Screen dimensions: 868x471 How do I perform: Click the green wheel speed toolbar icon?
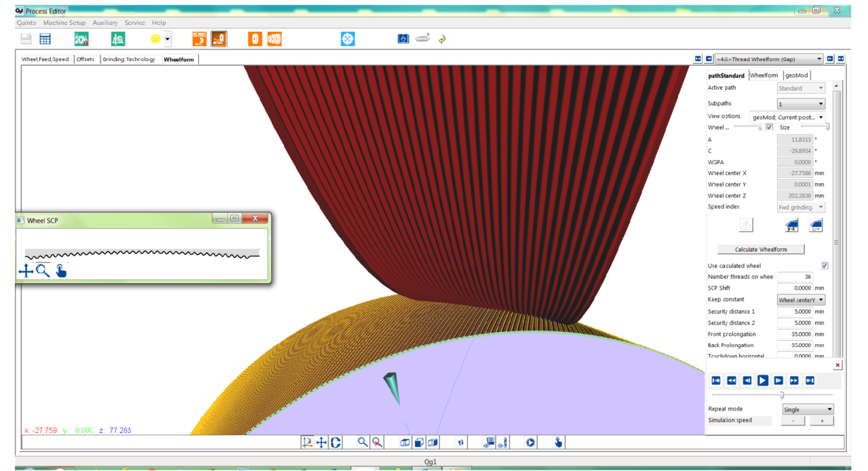point(81,39)
